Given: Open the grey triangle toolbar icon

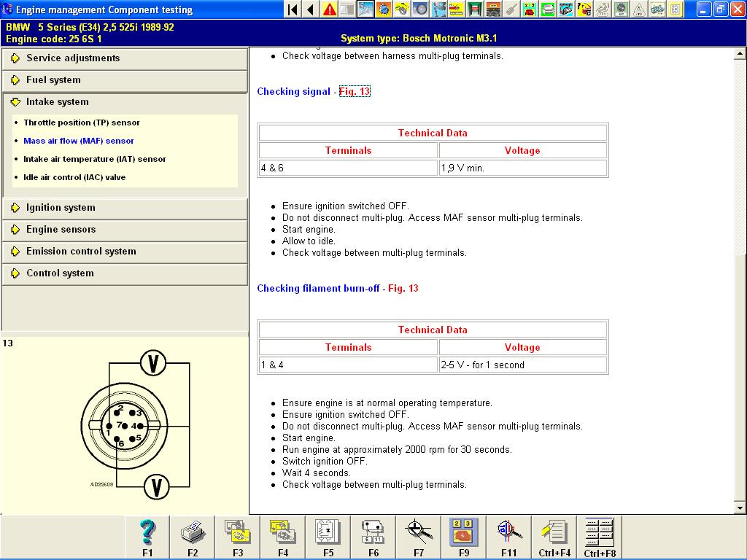Looking at the screenshot, I should 639,9.
